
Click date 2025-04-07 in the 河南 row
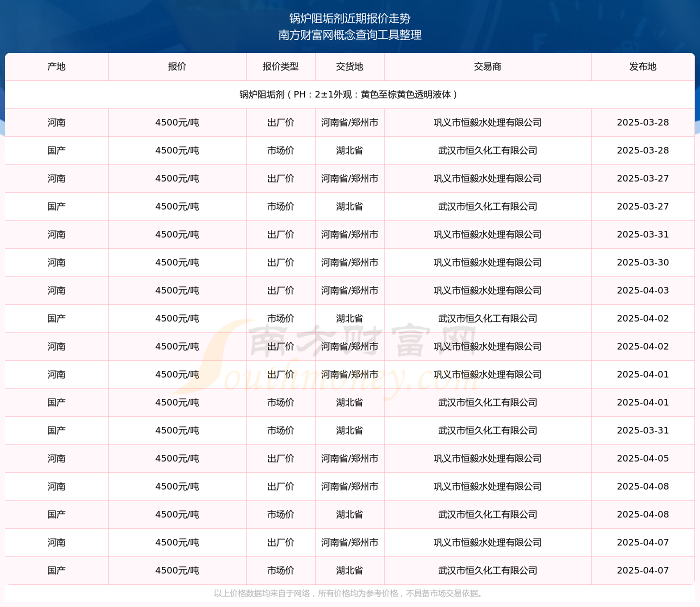click(x=643, y=542)
